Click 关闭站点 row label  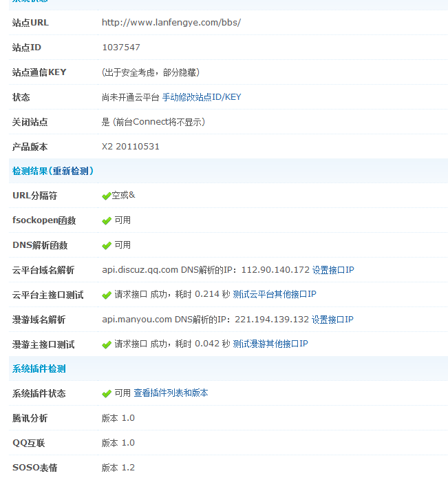[30, 122]
